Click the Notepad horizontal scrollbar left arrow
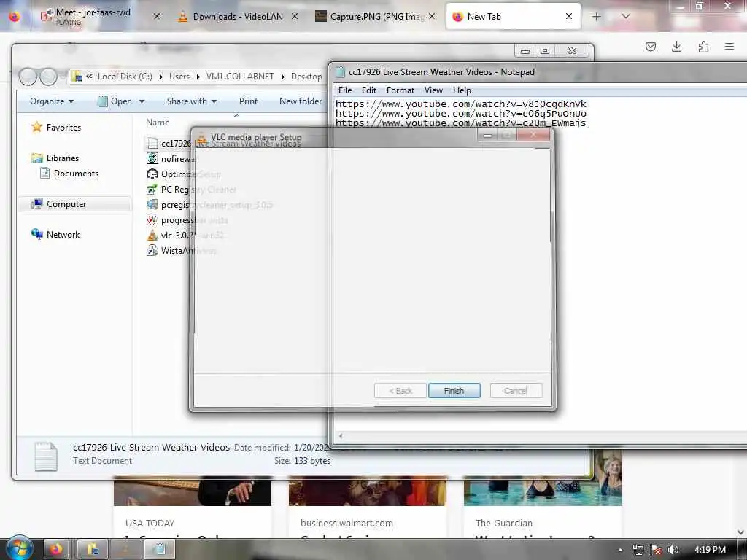The height and width of the screenshot is (560, 747). 340,436
